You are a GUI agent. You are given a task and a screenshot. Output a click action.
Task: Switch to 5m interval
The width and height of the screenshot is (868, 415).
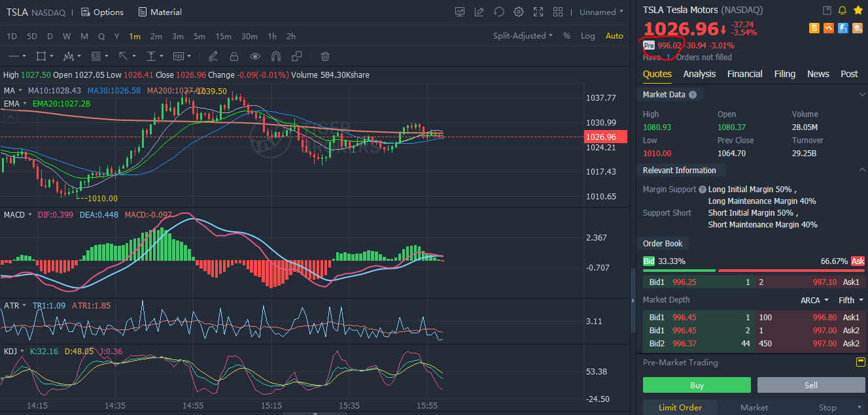[x=200, y=36]
